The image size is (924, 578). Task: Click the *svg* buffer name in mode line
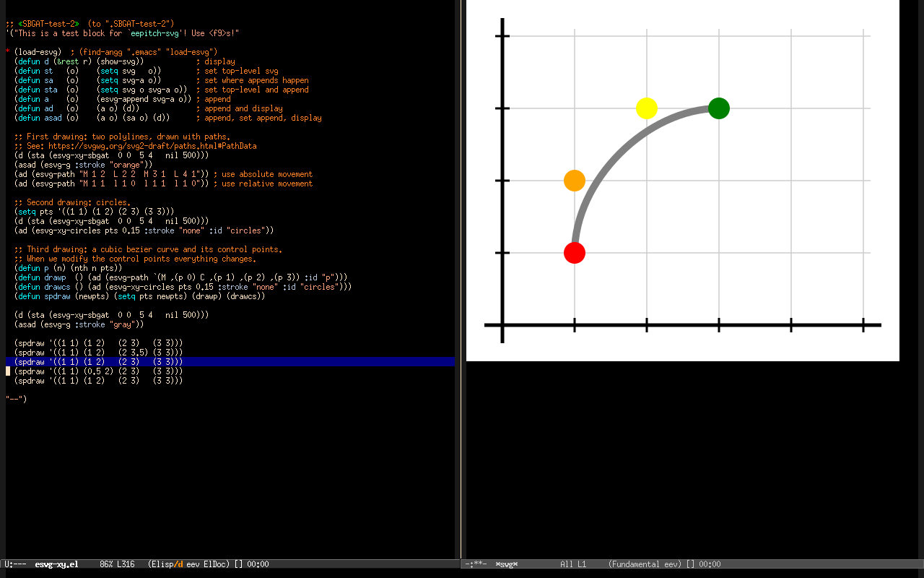tap(507, 564)
